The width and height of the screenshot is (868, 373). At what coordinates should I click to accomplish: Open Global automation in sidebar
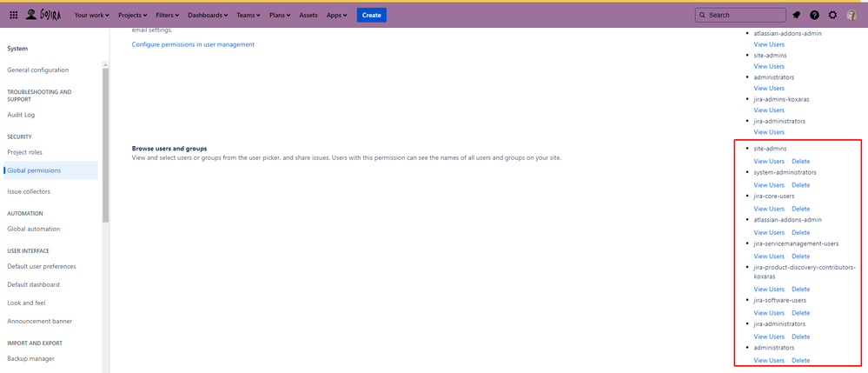pos(34,229)
